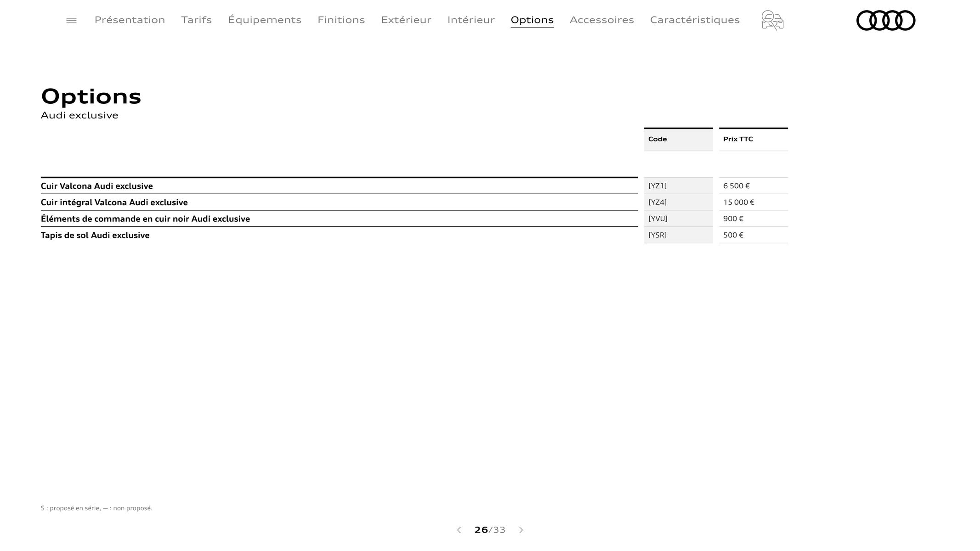Switch to the Intérieur tab
This screenshot has height=551, width=980.
(x=471, y=20)
